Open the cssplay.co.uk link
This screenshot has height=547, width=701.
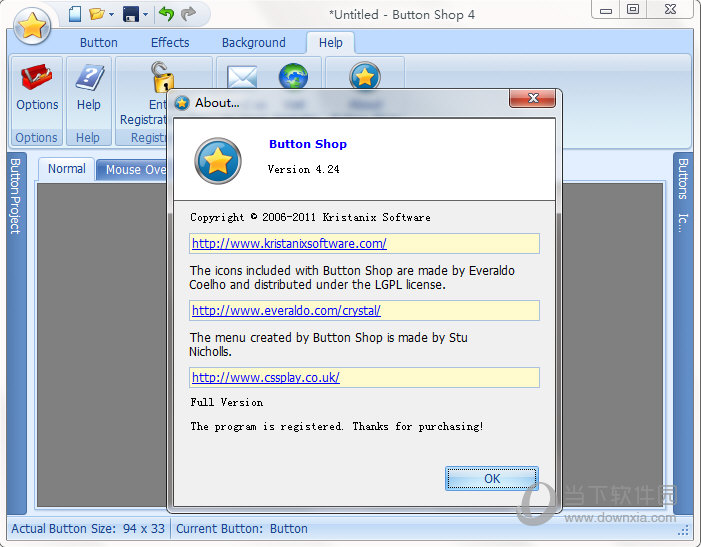[x=266, y=378]
